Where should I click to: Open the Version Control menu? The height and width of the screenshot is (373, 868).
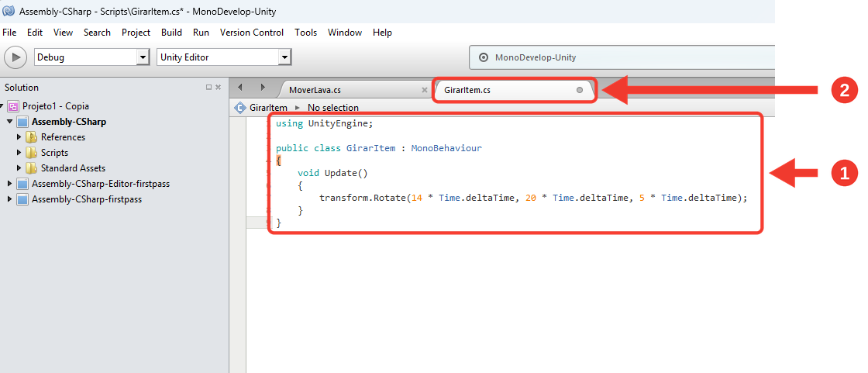(252, 33)
